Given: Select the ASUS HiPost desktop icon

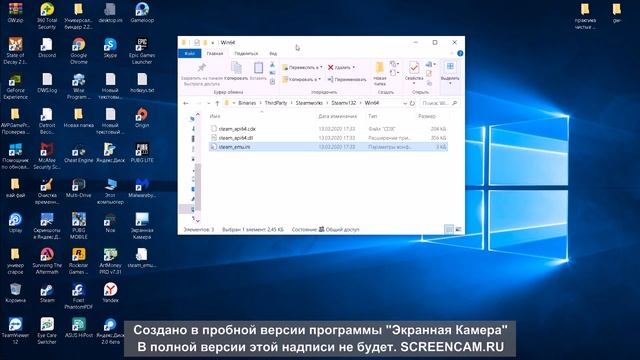Looking at the screenshot, I should [x=78, y=328].
